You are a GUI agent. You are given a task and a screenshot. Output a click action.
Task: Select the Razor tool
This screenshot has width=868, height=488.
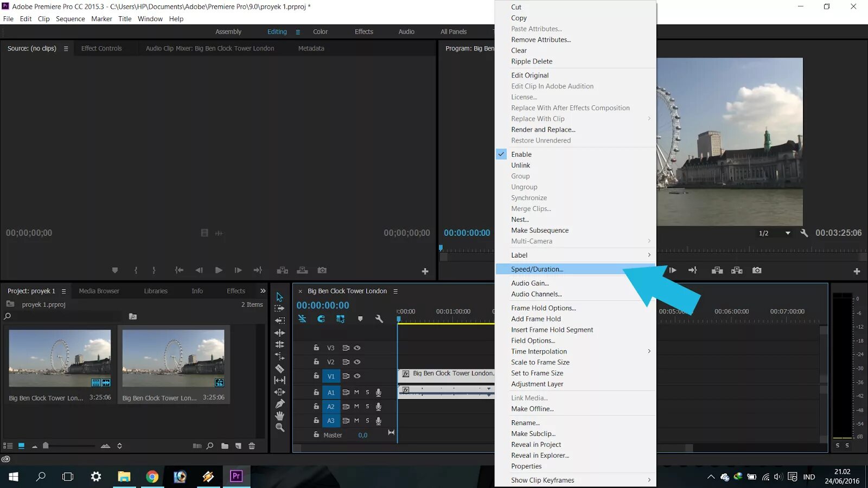point(279,368)
